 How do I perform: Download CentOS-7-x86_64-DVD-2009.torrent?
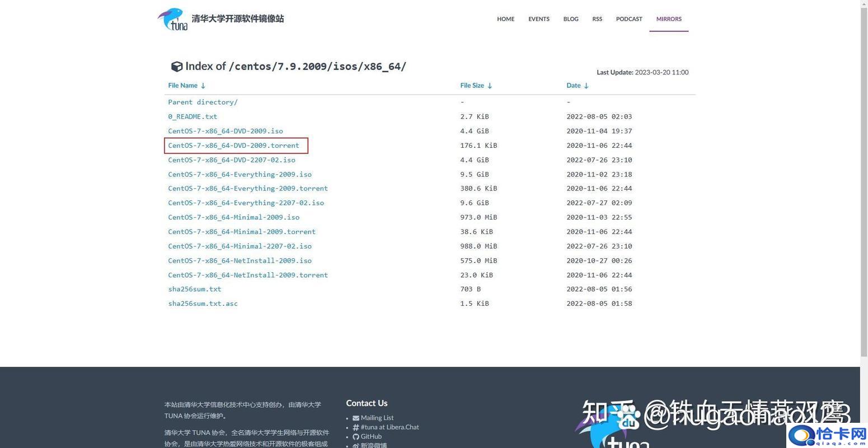[x=233, y=146]
